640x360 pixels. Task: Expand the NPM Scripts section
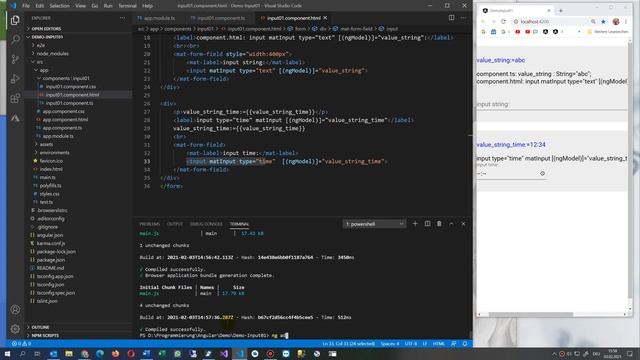[78, 335]
